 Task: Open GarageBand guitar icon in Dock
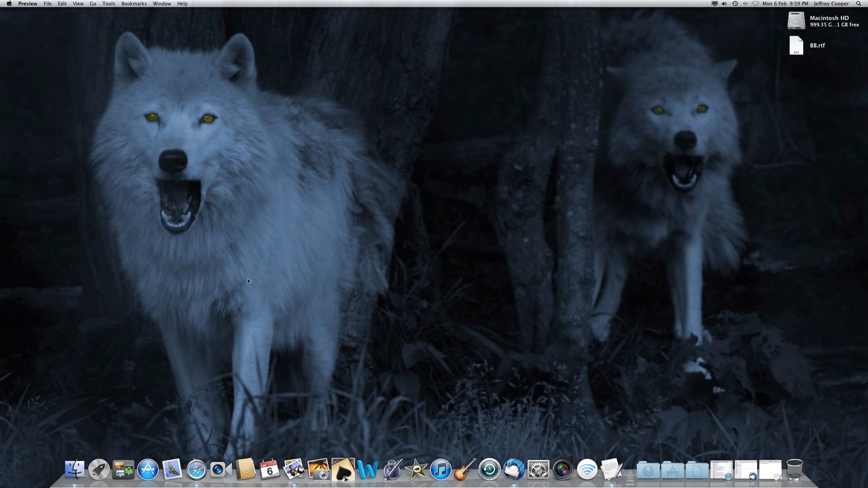click(x=465, y=469)
